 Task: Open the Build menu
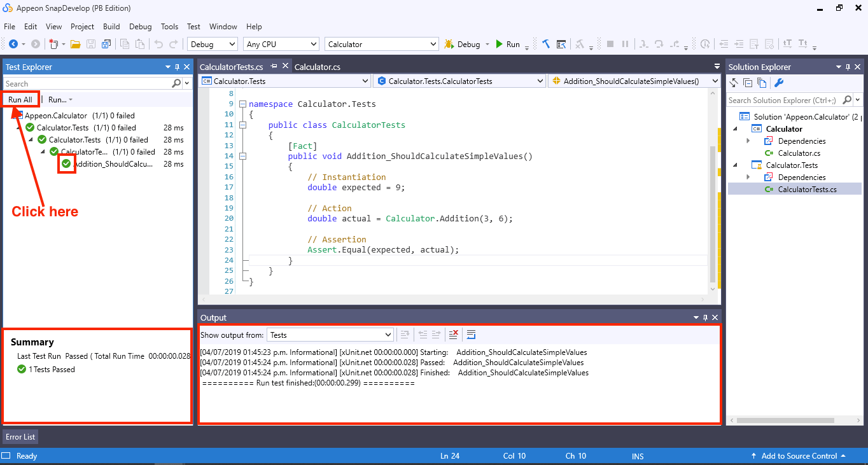(x=111, y=26)
